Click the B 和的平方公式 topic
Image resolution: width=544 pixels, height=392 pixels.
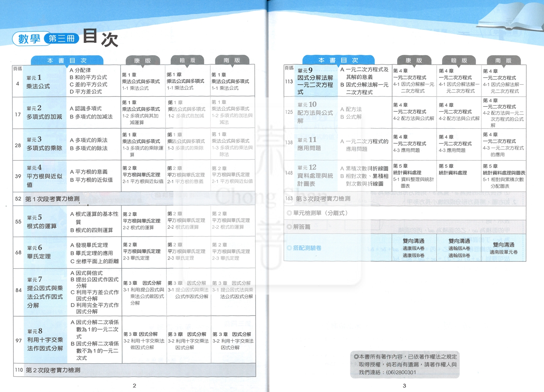pyautogui.click(x=88, y=77)
